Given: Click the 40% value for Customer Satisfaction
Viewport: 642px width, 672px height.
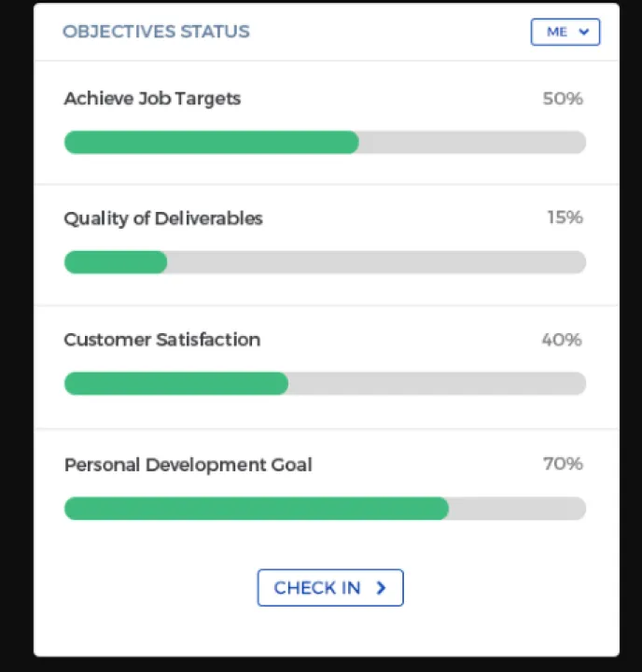Looking at the screenshot, I should 562,340.
